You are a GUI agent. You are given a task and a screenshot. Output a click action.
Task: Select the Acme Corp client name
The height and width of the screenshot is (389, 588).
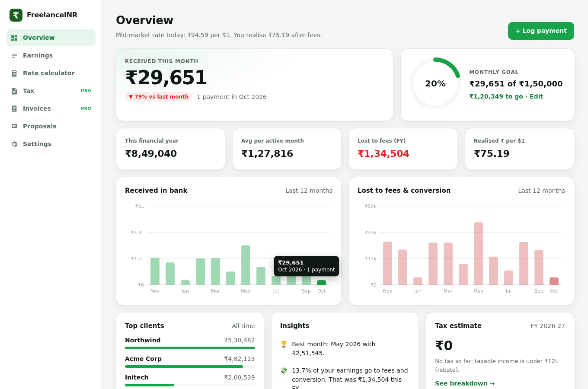143,359
